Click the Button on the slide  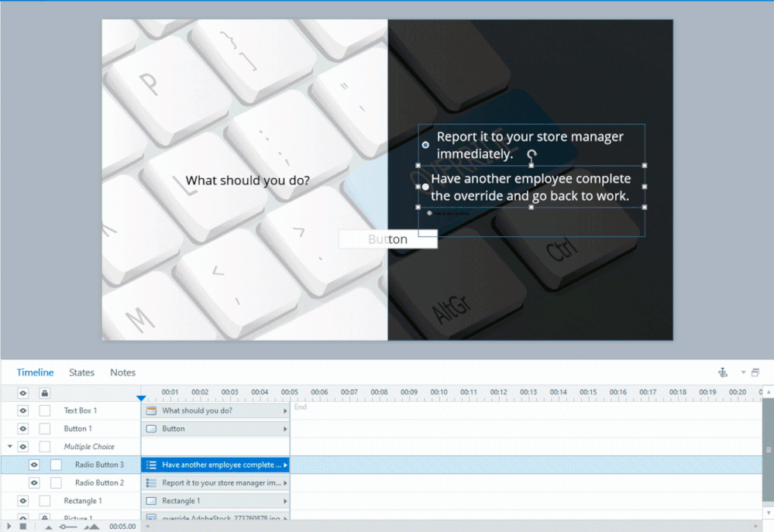(387, 239)
